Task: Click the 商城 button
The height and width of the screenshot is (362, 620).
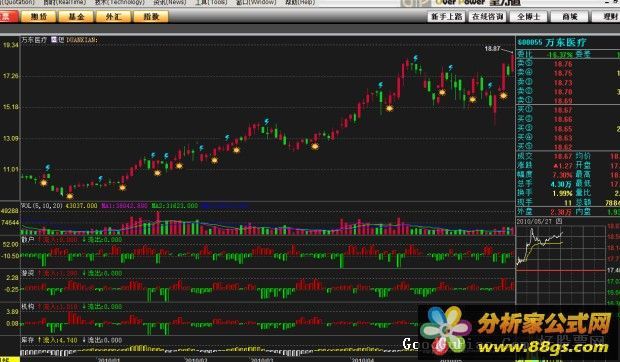Action: click(x=570, y=17)
